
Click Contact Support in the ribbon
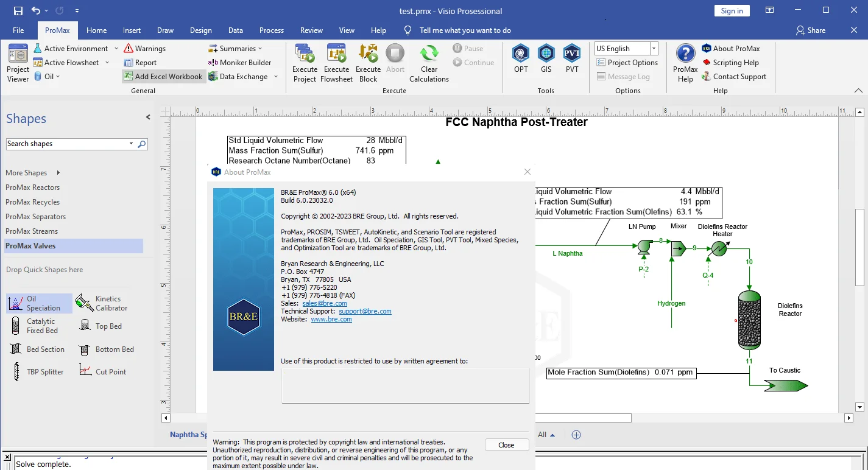click(x=734, y=77)
